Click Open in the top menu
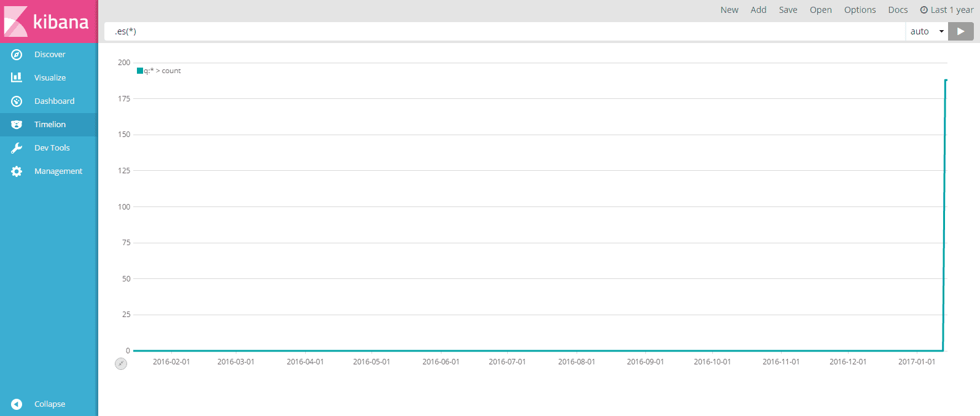This screenshot has width=980, height=416. pos(820,10)
